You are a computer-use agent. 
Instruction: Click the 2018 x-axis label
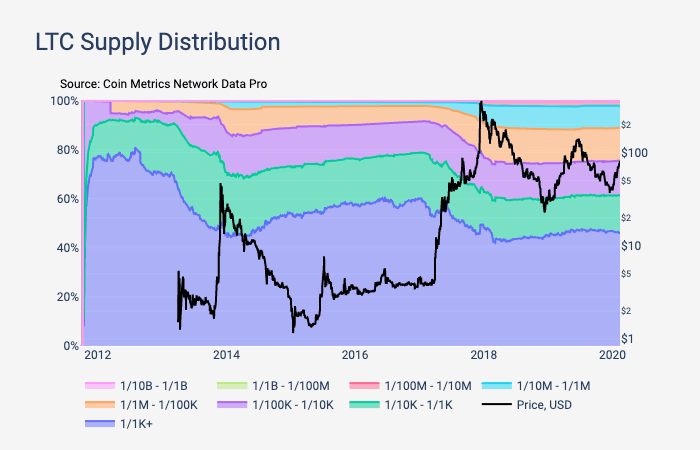tap(484, 354)
